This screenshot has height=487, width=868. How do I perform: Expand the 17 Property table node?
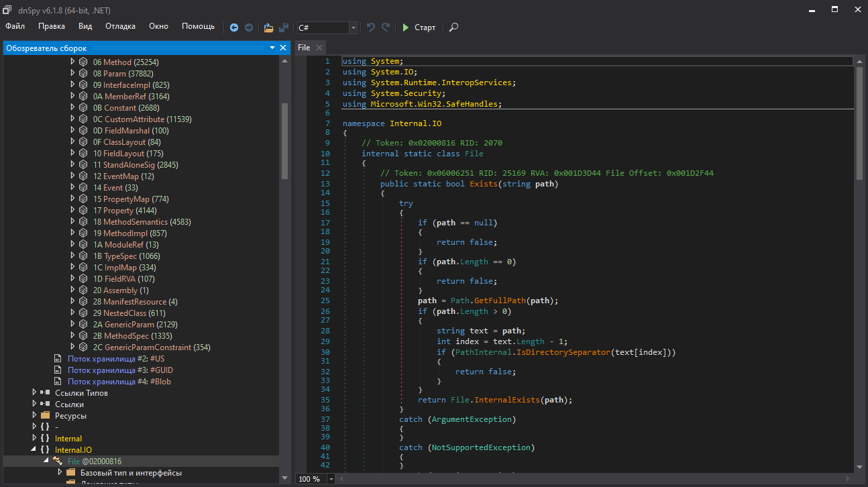click(73, 211)
